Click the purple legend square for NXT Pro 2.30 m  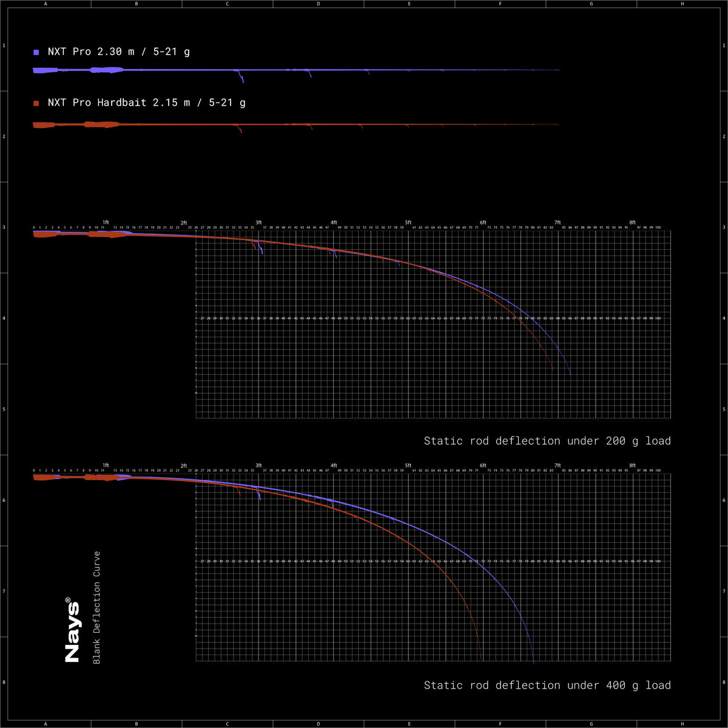36,52
